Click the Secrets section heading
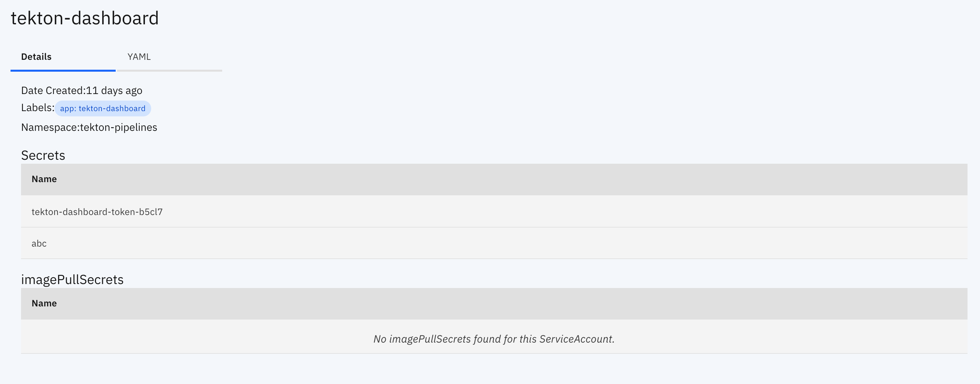 click(x=43, y=155)
